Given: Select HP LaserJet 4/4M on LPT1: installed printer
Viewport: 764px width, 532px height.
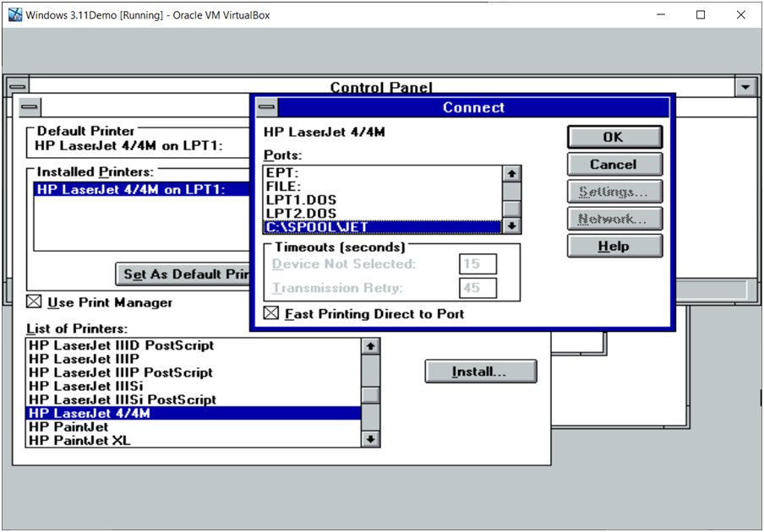Looking at the screenshot, I should (x=142, y=189).
